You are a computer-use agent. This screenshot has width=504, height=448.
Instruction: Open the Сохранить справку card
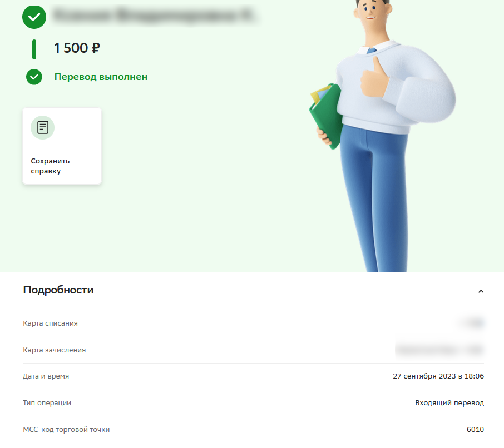(x=62, y=146)
